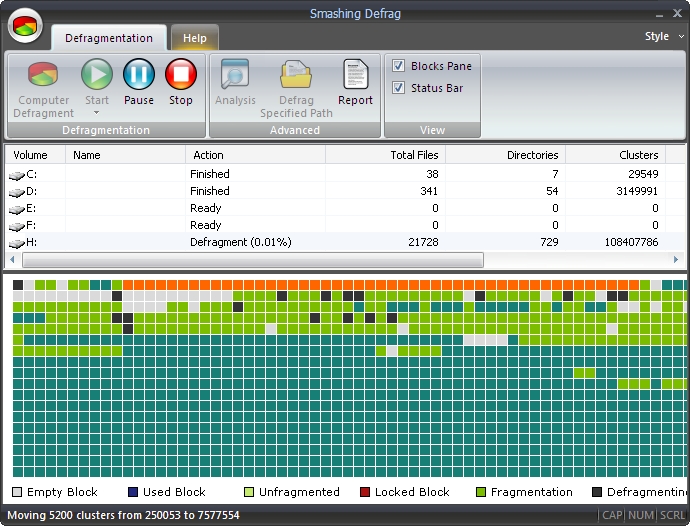Click the 21728 total files value
Image resolution: width=690 pixels, height=526 pixels.
tap(423, 242)
